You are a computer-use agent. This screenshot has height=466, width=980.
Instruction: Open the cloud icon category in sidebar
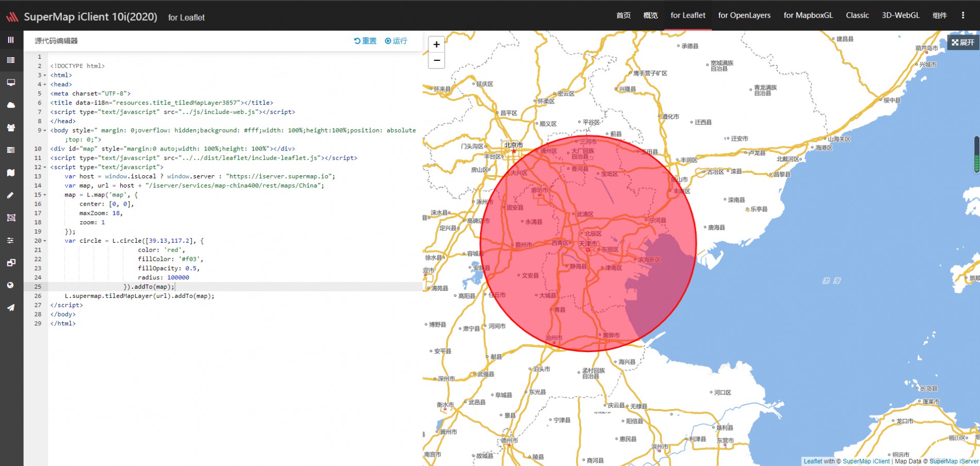point(11,105)
